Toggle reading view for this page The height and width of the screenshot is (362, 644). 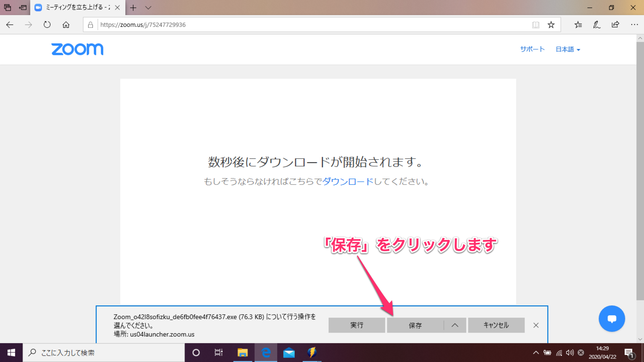coord(536,25)
